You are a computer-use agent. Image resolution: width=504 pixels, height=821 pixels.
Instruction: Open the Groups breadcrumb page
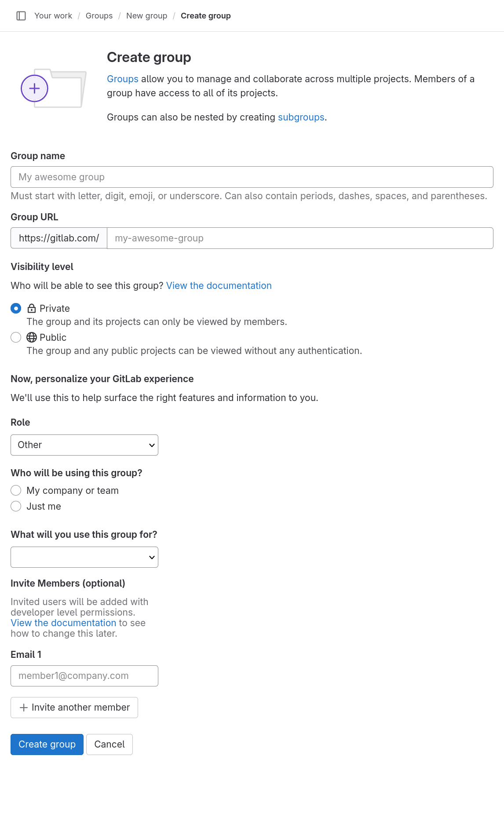(99, 15)
